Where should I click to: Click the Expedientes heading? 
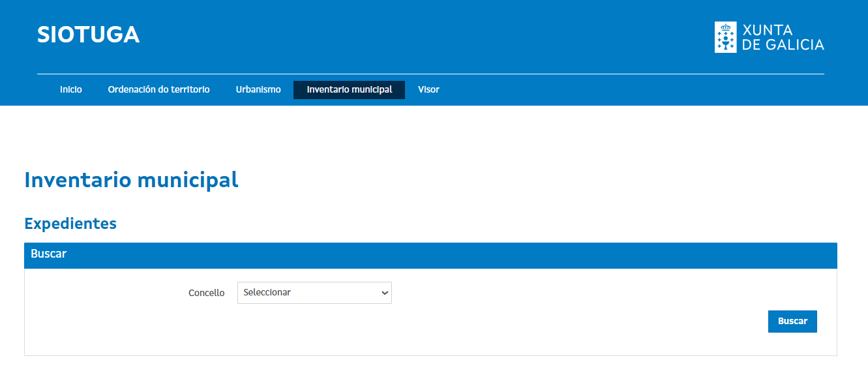[x=70, y=223]
